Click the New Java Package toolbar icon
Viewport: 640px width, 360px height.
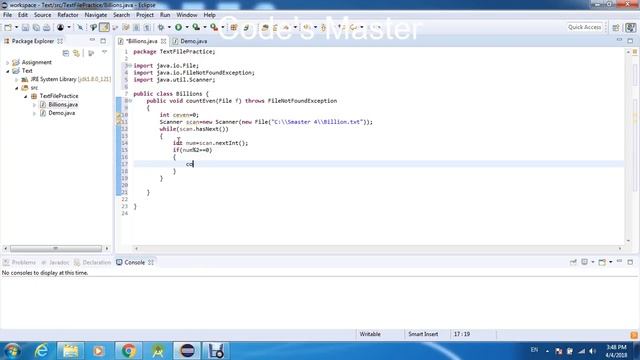234,27
